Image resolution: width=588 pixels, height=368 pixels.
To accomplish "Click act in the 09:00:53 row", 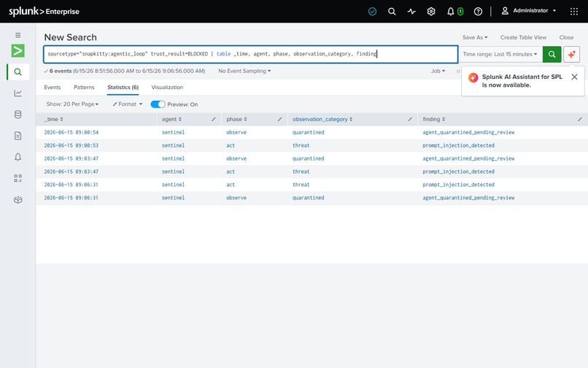I will tap(231, 145).
